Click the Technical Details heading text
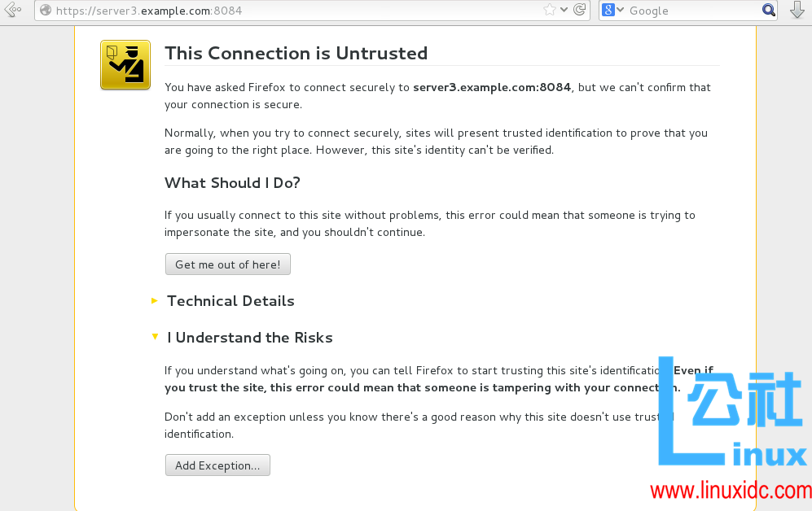Screen dimensions: 812x511 tap(230, 301)
